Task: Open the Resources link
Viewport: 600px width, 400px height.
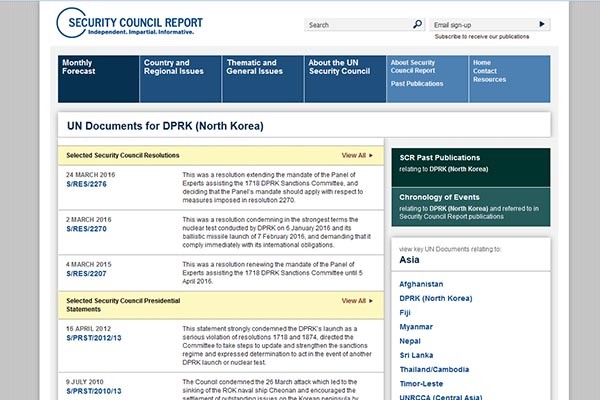Action: 489,80
